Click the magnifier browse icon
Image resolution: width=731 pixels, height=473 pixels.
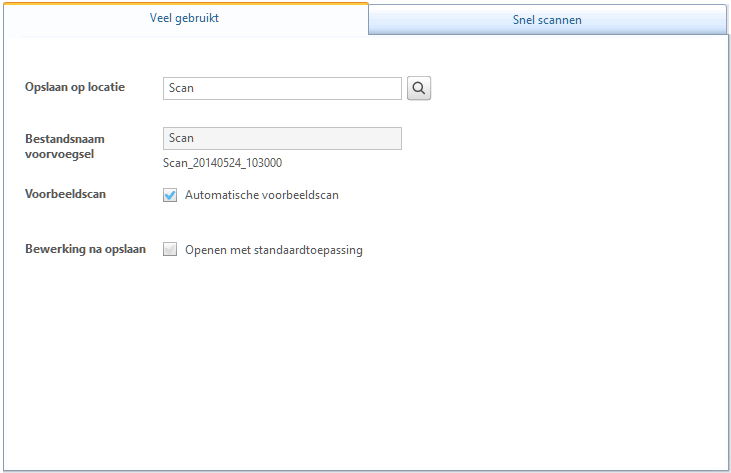click(x=419, y=89)
